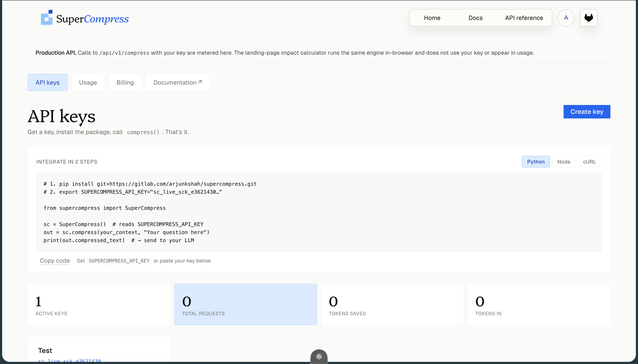This screenshot has height=364, width=638.
Task: Click the SuperCompress logo icon
Action: coord(47,18)
